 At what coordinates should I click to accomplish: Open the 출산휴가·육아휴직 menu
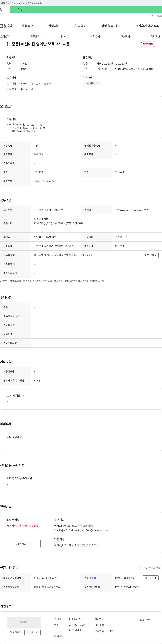pos(147,26)
